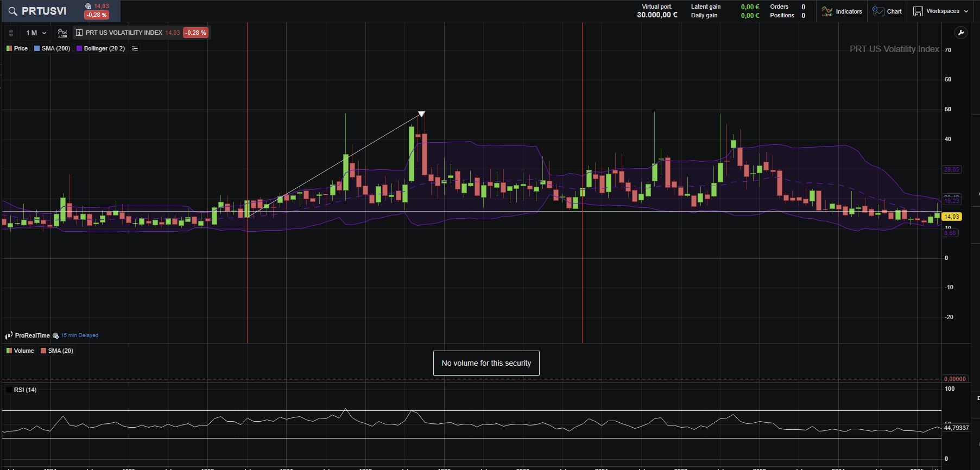
Task: Click the yellow 14,03 price marker on axis
Action: coord(951,217)
